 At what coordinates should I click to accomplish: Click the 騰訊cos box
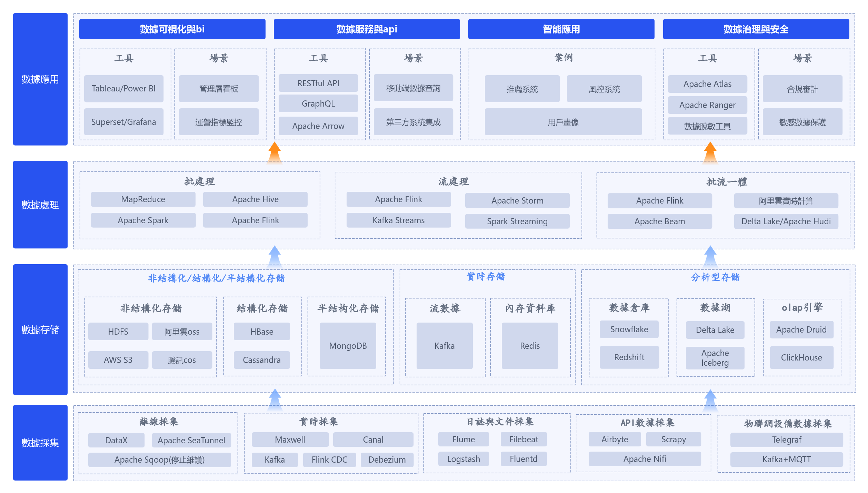[182, 360]
